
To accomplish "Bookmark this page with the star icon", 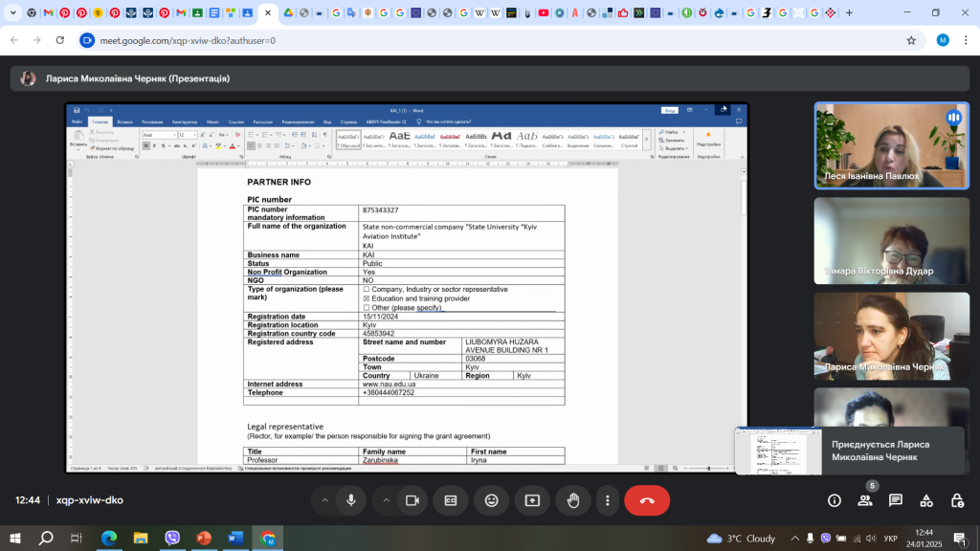I will [x=911, y=41].
